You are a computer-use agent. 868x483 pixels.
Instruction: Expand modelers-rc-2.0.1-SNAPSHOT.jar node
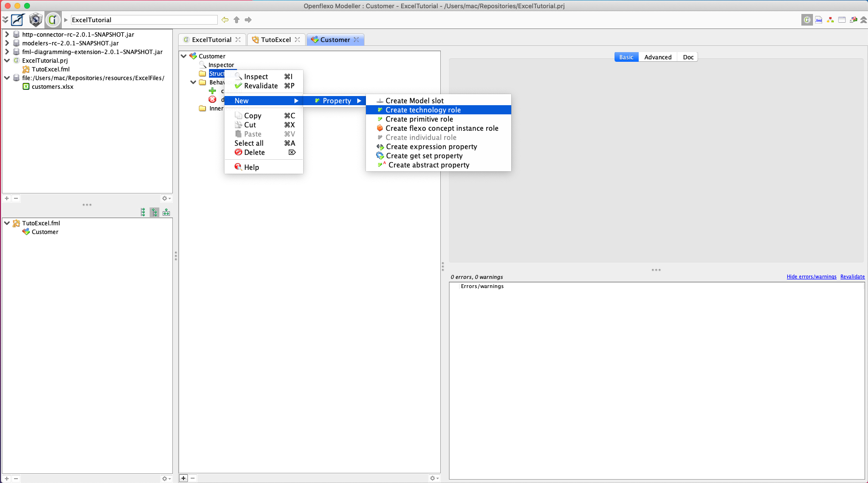pos(7,43)
